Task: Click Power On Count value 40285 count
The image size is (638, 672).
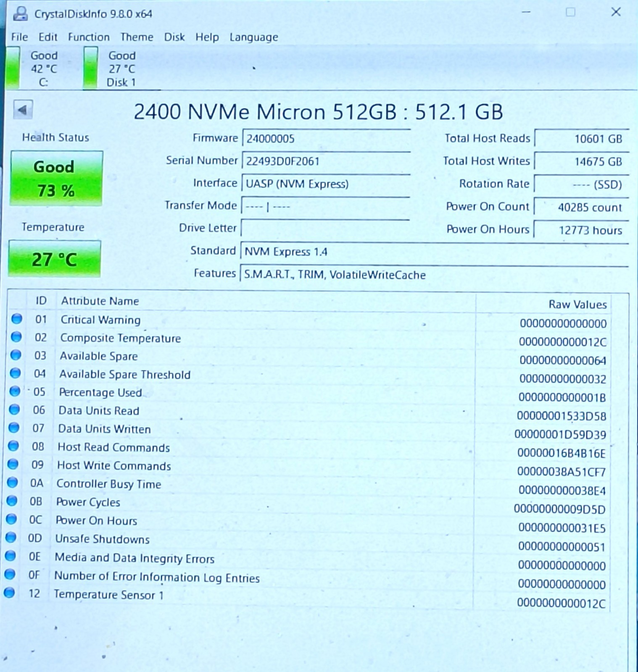Action: pyautogui.click(x=581, y=207)
